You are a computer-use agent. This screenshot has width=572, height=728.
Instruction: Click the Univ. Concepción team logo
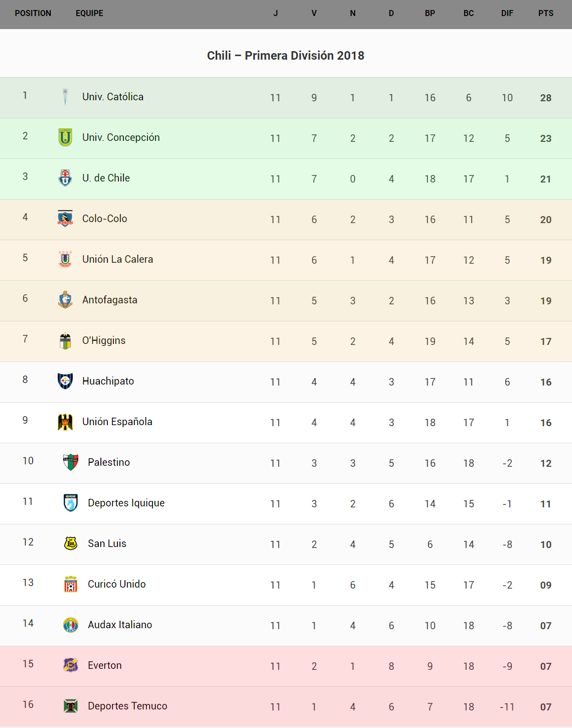[65, 137]
